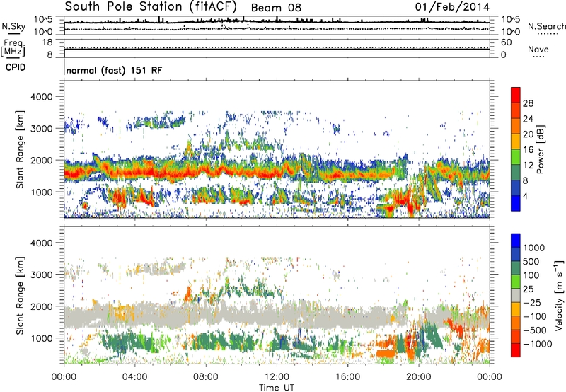The height and width of the screenshot is (392, 566).
Task: Pick the Power colorbar segment between 8 and 12
Action: tap(516, 172)
